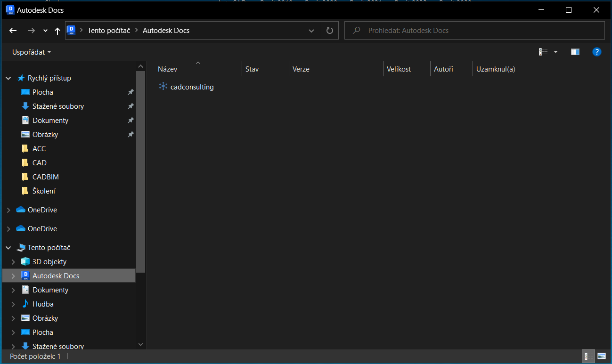Switch to details view in status bar

pyautogui.click(x=588, y=356)
